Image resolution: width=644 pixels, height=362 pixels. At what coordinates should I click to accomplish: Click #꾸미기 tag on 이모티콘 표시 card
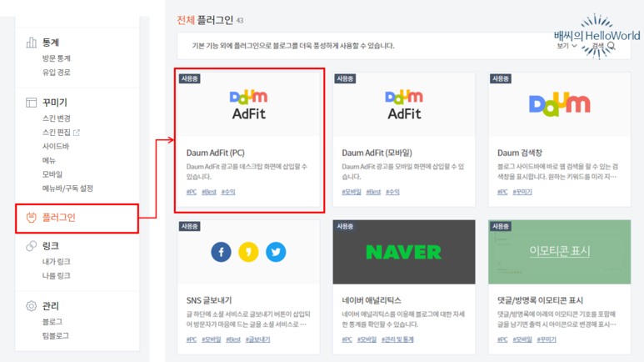coord(547,339)
